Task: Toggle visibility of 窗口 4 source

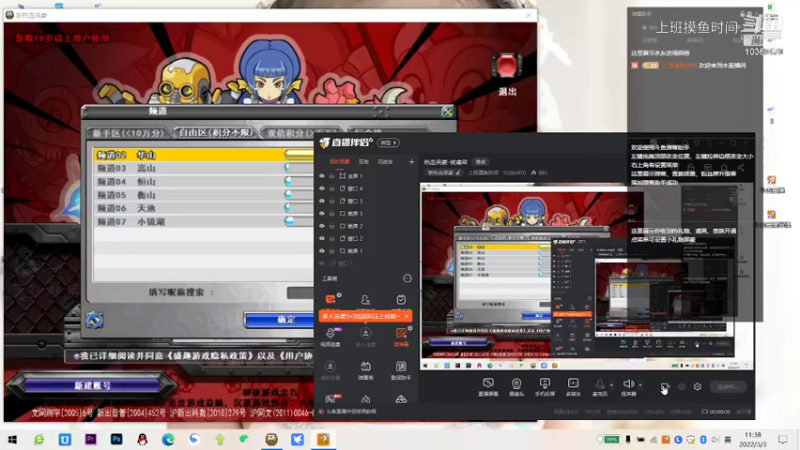Action: coord(321,188)
